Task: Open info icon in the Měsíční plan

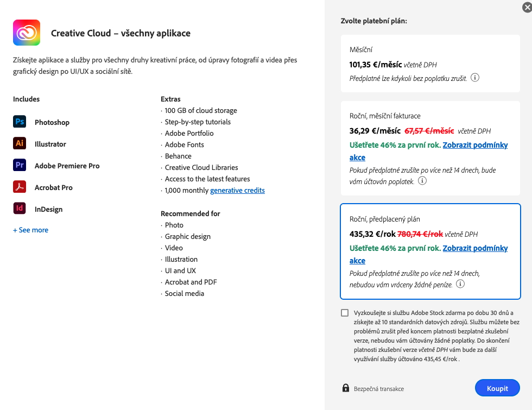Action: (475, 78)
